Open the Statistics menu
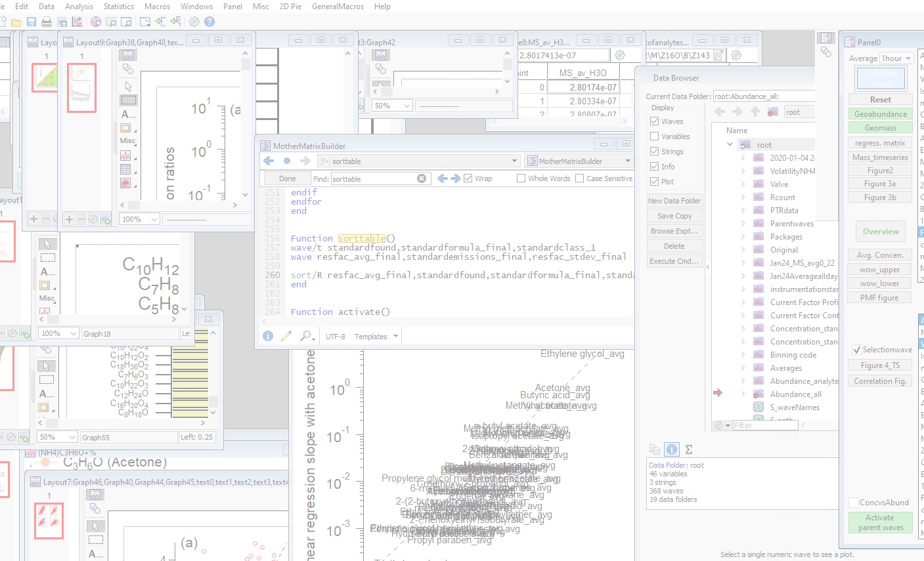The image size is (924, 561). click(119, 7)
